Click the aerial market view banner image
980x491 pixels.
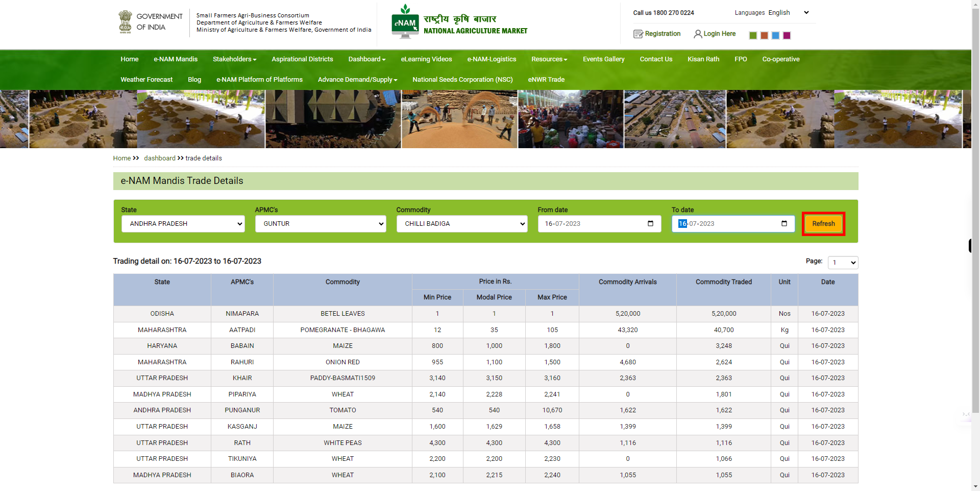(675, 119)
